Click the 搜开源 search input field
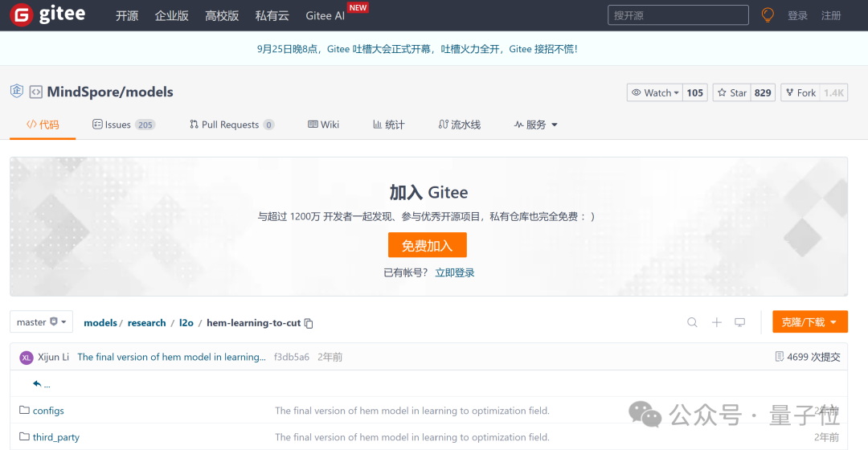This screenshot has width=868, height=450. [678, 15]
